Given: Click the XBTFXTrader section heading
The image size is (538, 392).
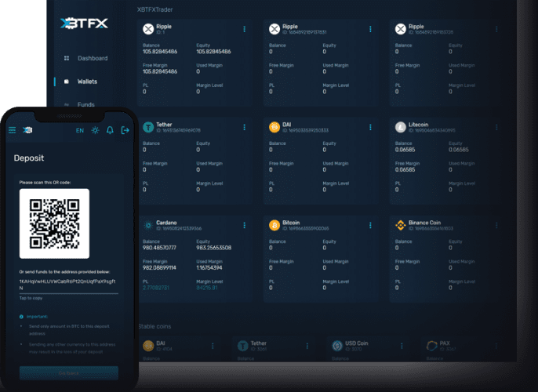Looking at the screenshot, I should tap(154, 9).
